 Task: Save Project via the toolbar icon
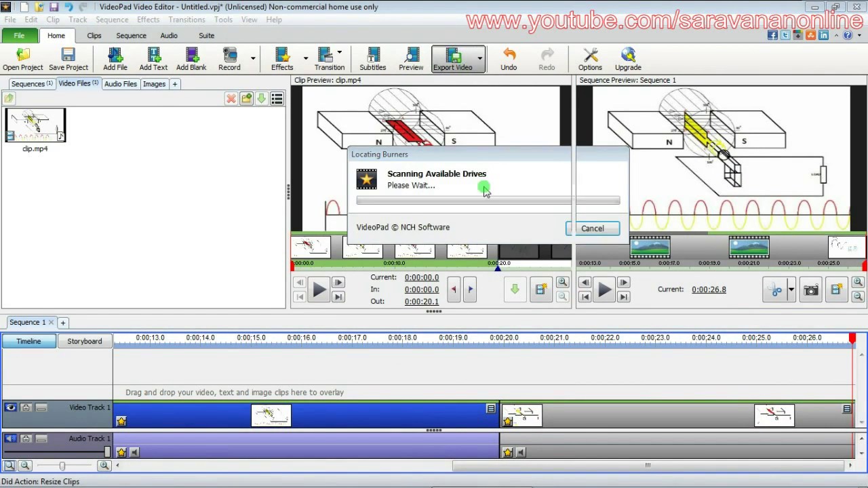(x=68, y=60)
